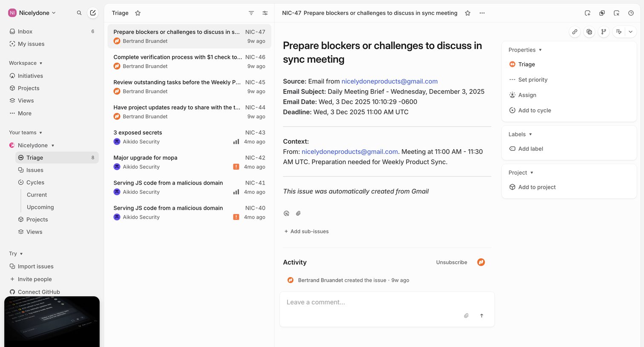Star the NIC-47 issue in the header
The height and width of the screenshot is (347, 644).
(468, 13)
